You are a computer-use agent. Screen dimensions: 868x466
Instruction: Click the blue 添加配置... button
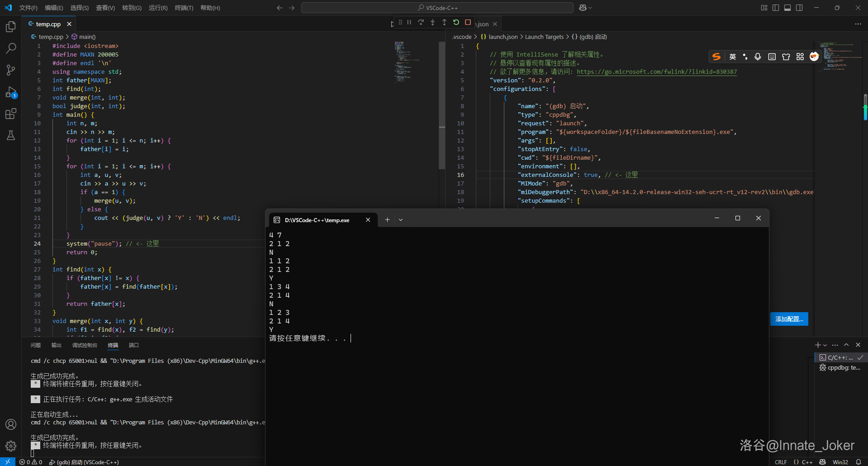pos(789,319)
